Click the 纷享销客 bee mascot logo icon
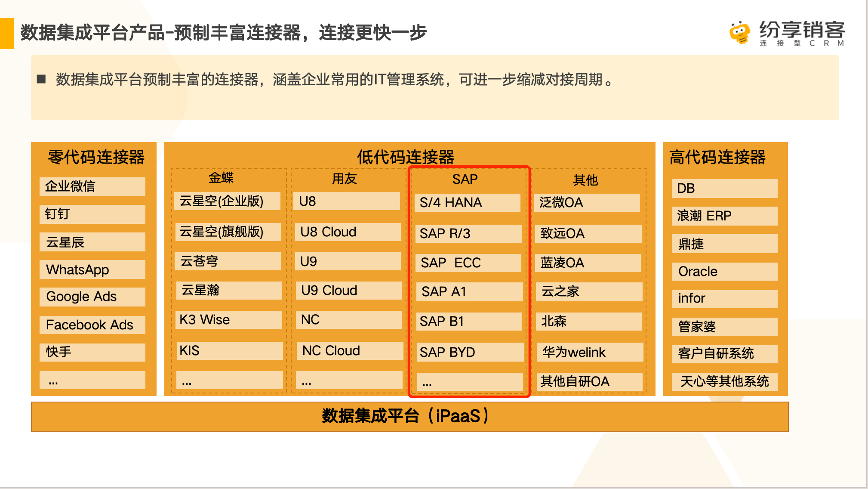868x489 pixels. pos(740,32)
